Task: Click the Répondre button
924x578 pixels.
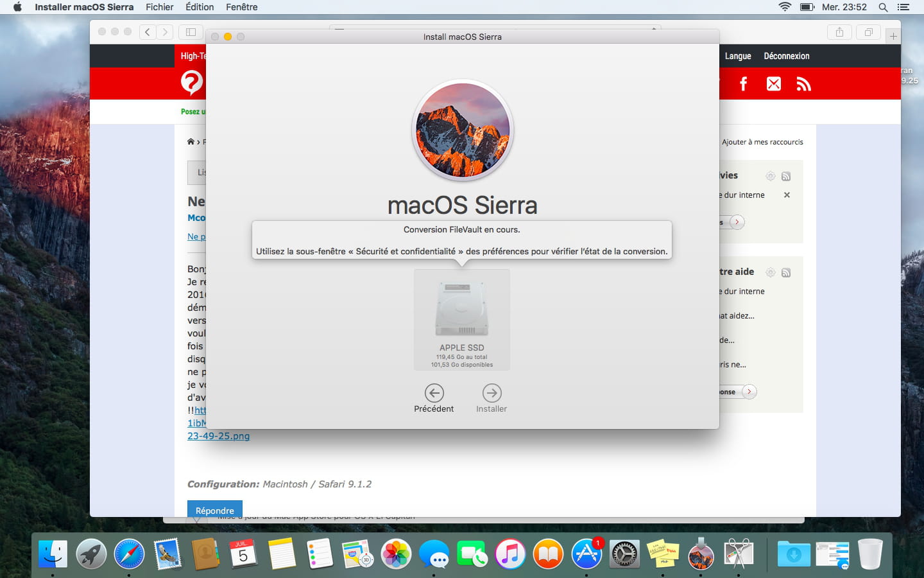Action: pyautogui.click(x=215, y=509)
